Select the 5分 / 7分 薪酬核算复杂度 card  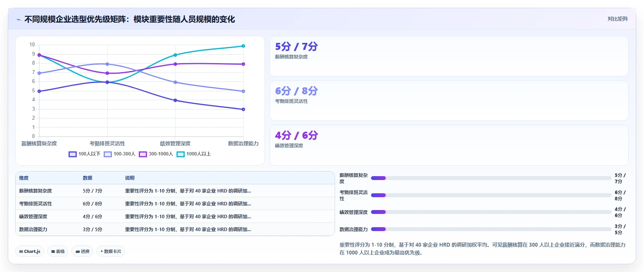449,56
